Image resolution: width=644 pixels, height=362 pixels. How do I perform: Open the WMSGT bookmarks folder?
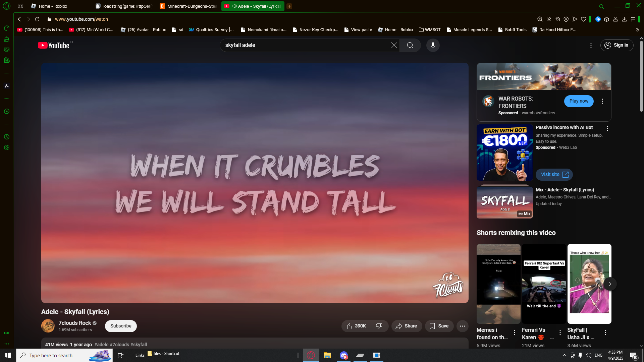(430, 30)
